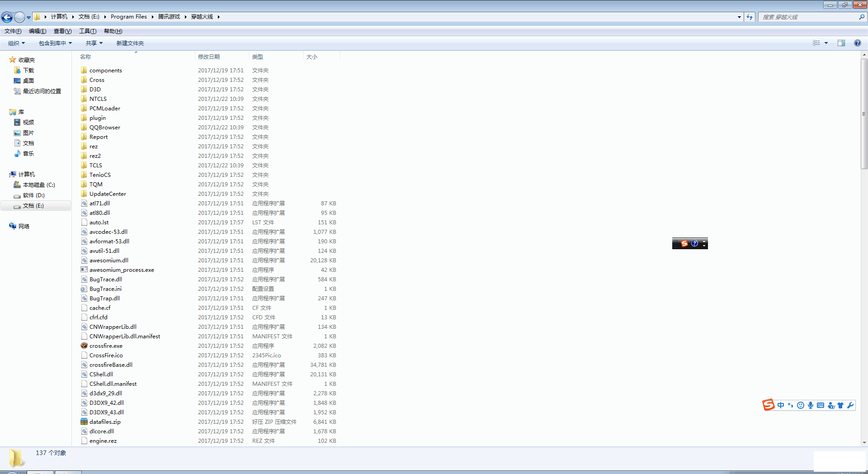This screenshot has height=474, width=868.
Task: Sort by 修改日期 column header
Action: click(209, 57)
